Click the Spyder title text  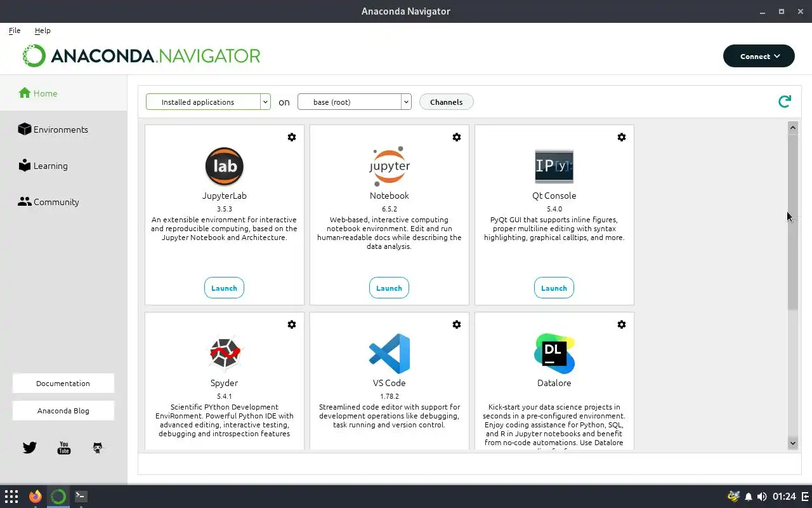[x=225, y=383]
